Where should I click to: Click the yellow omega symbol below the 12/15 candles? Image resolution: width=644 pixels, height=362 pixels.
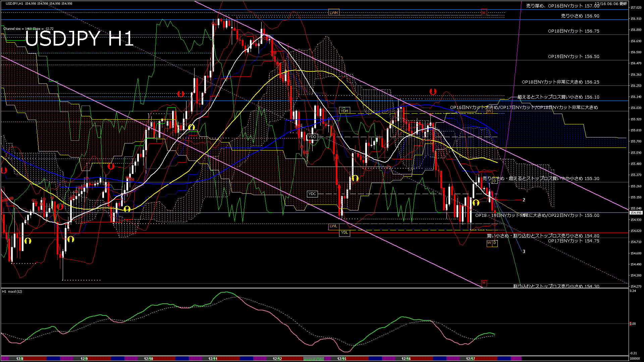tap(355, 178)
